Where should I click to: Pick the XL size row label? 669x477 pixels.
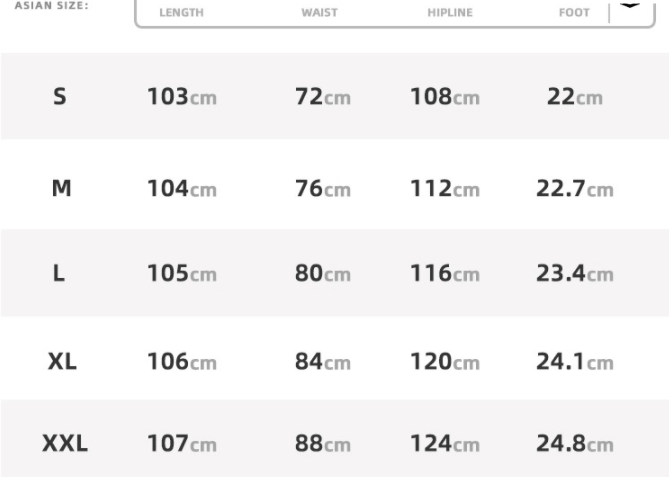pos(62,361)
